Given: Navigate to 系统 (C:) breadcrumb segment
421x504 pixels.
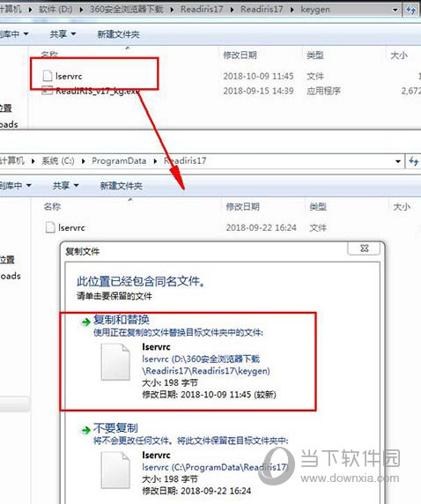Looking at the screenshot, I should 58,160.
